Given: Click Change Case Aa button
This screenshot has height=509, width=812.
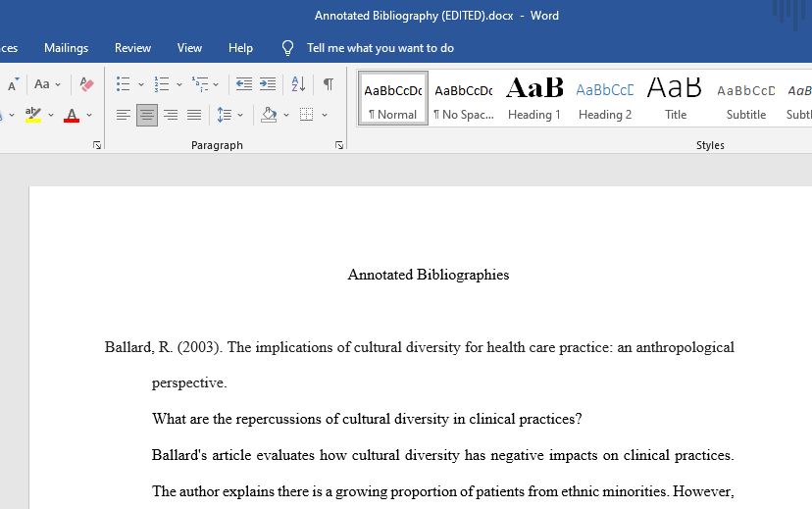Looking at the screenshot, I should tap(42, 84).
